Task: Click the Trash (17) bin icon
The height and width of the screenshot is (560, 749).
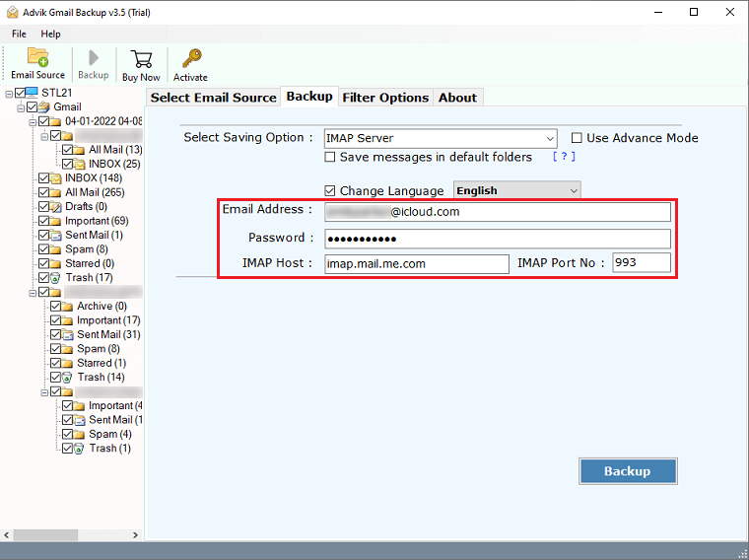Action: click(56, 278)
